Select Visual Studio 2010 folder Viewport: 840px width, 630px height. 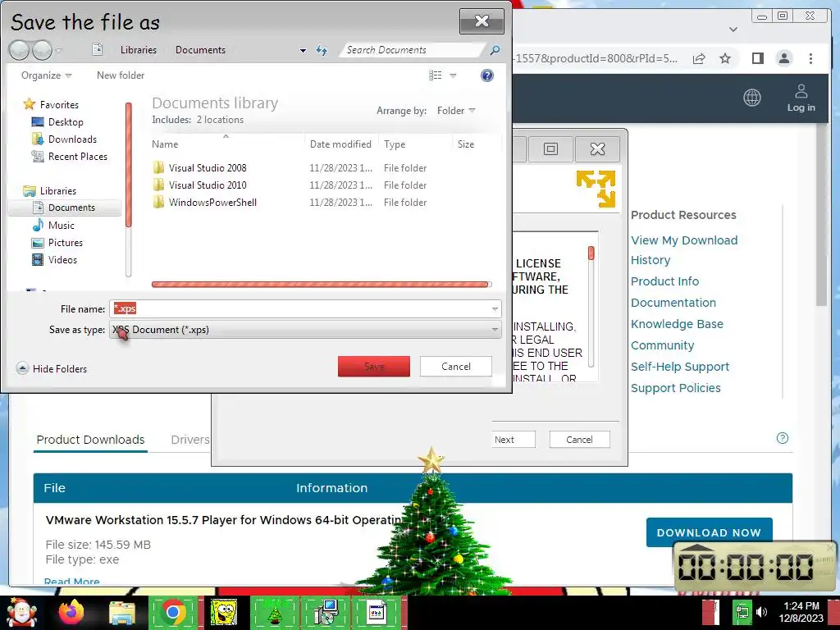(x=208, y=185)
